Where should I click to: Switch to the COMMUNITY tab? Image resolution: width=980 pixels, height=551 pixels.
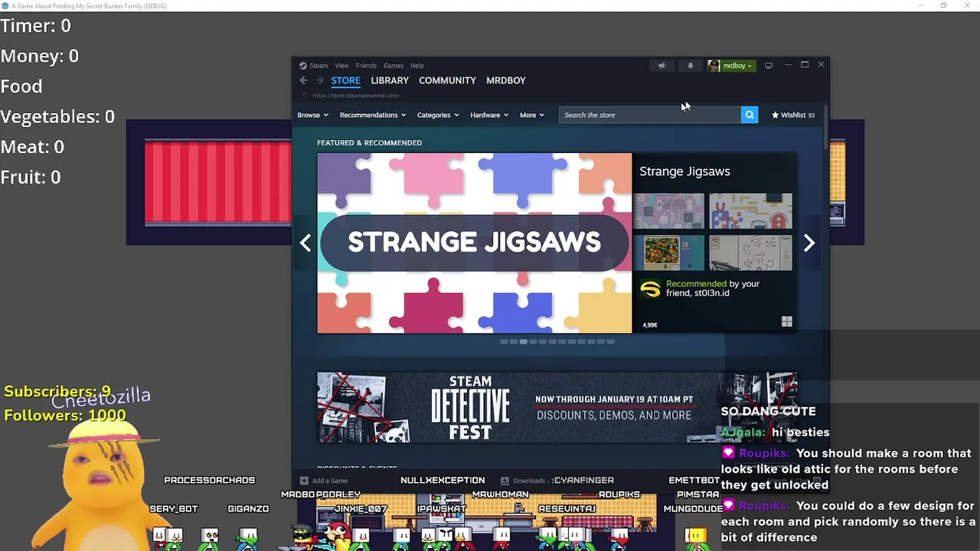point(447,80)
